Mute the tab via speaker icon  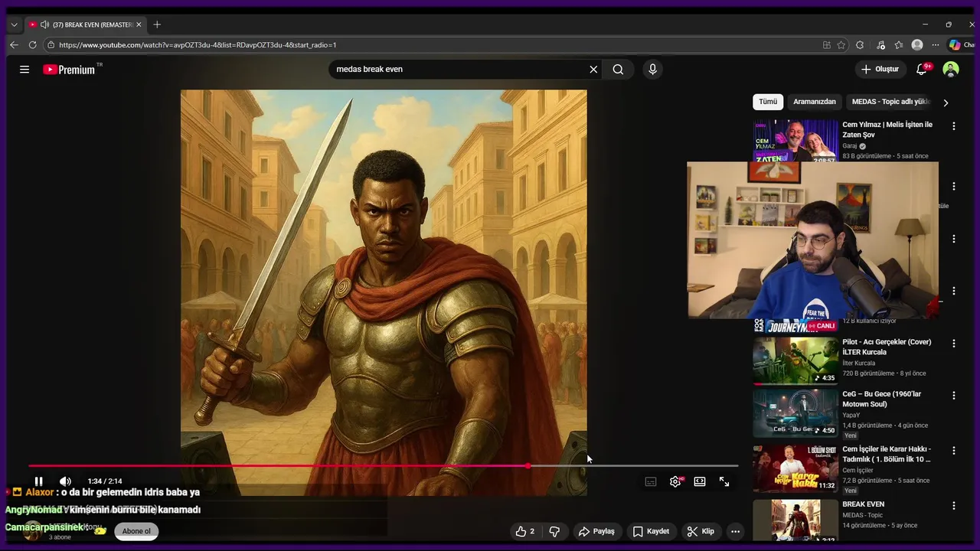click(x=44, y=24)
